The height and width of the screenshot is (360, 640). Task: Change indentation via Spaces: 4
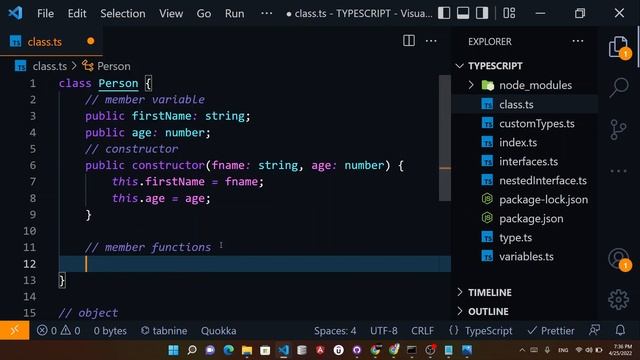335,331
